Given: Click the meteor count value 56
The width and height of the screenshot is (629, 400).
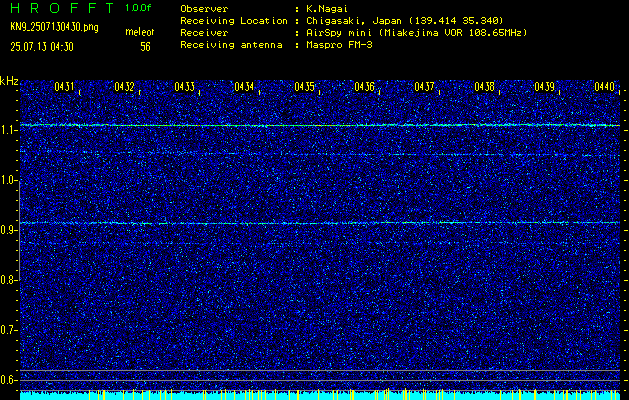Looking at the screenshot, I should (145, 47).
